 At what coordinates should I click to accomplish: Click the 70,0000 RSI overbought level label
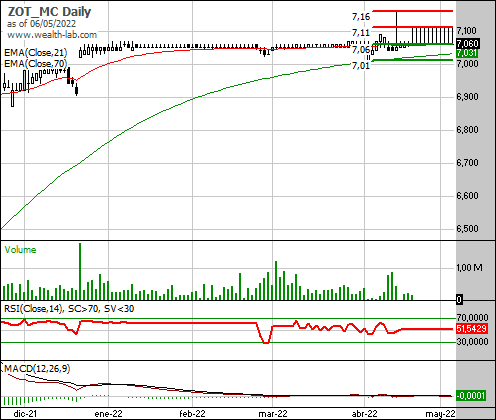472,318
